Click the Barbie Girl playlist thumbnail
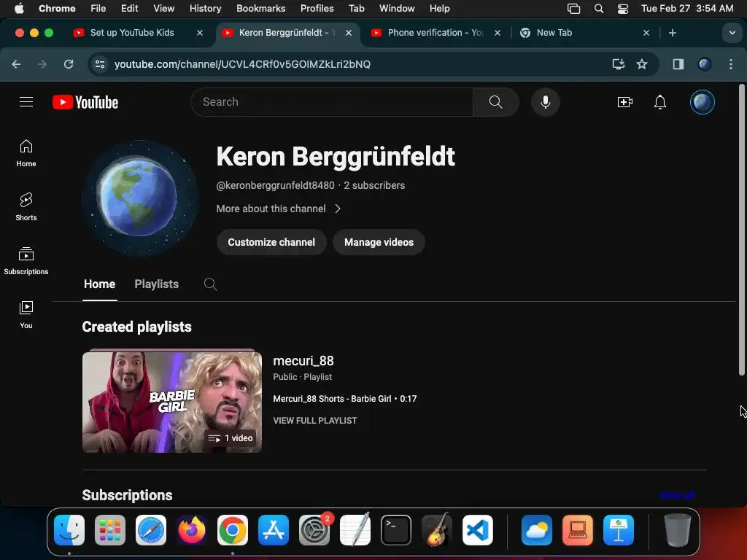The image size is (747, 560). (172, 402)
